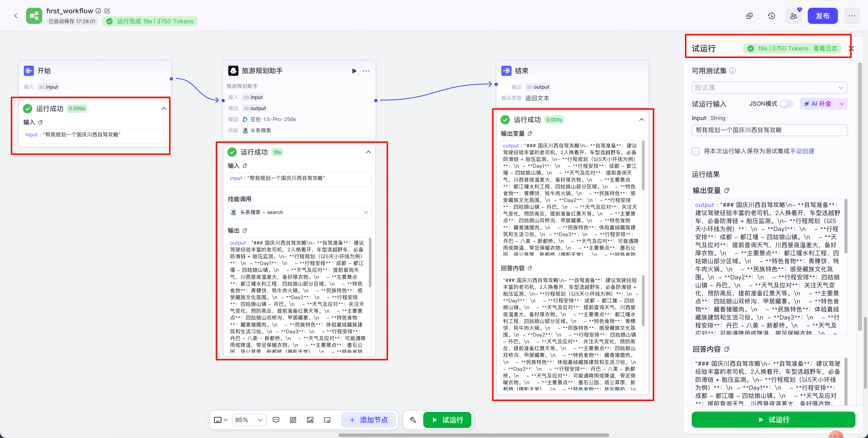Click the comment icon in bottom toolbar
The image size is (868, 438).
pos(276,420)
